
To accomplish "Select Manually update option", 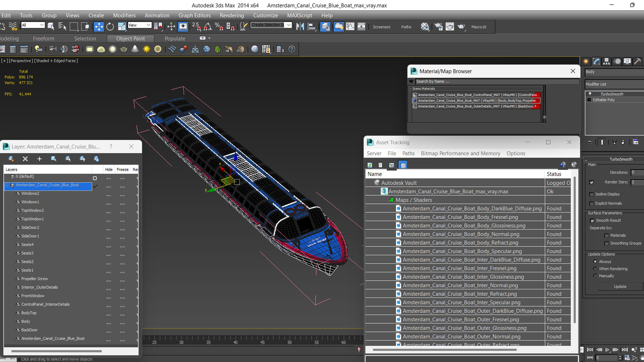I will (595, 276).
